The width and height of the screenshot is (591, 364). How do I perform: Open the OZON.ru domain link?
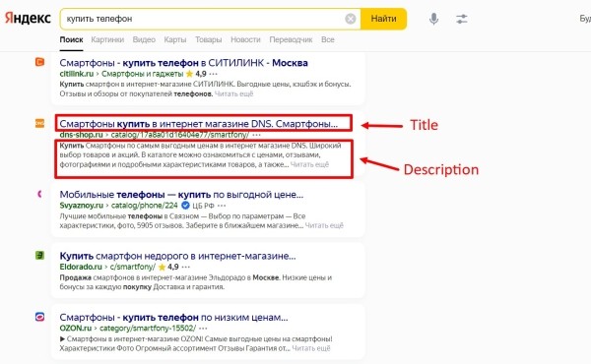(76, 329)
